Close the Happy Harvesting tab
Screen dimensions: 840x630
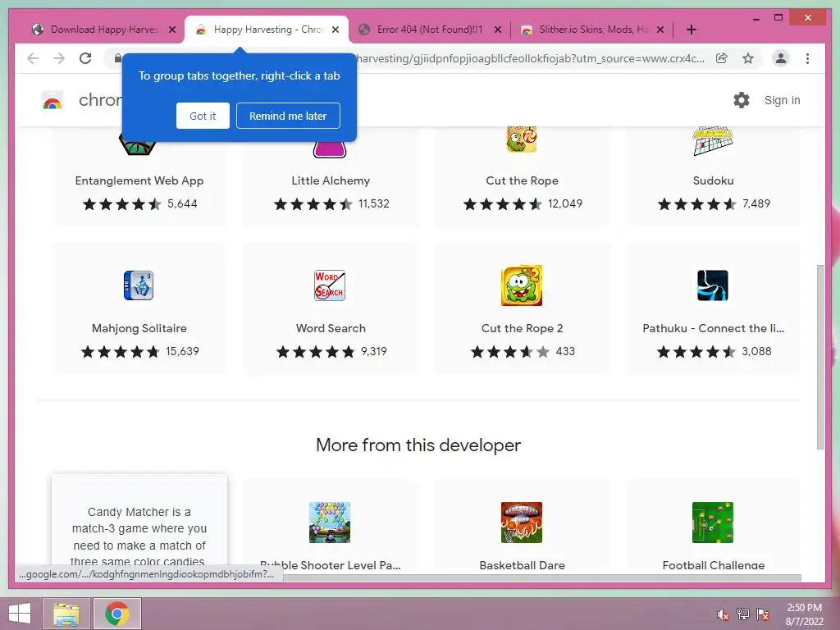[336, 30]
